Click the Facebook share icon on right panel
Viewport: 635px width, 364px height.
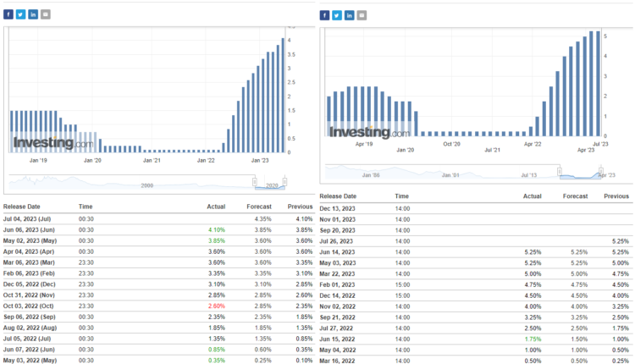pyautogui.click(x=325, y=15)
